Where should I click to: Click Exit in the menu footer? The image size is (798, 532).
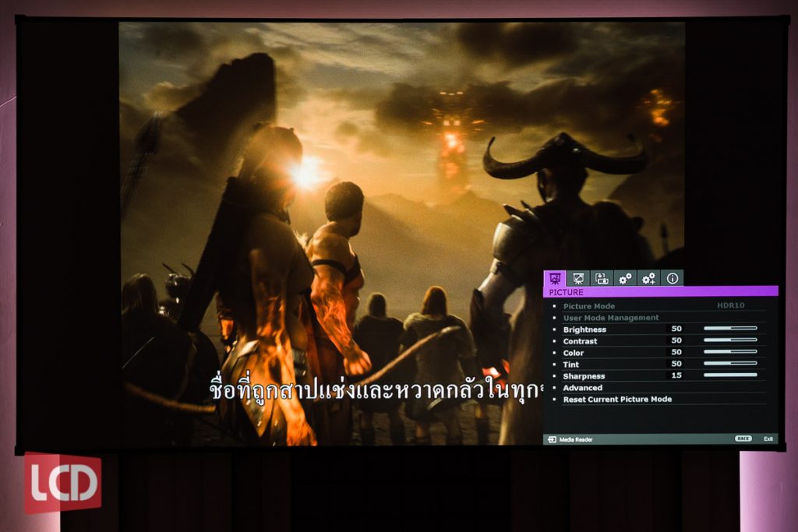768,439
